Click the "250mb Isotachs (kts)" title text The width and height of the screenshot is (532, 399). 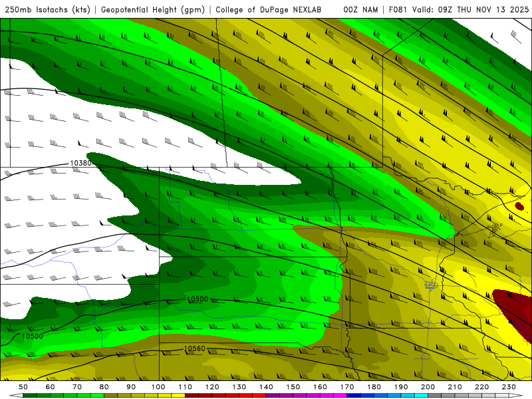(x=47, y=9)
